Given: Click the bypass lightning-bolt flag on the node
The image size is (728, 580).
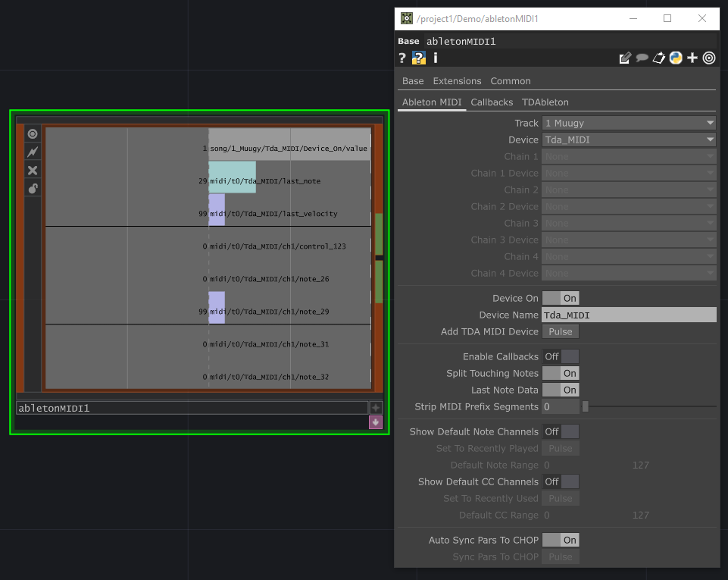Looking at the screenshot, I should click(x=32, y=152).
